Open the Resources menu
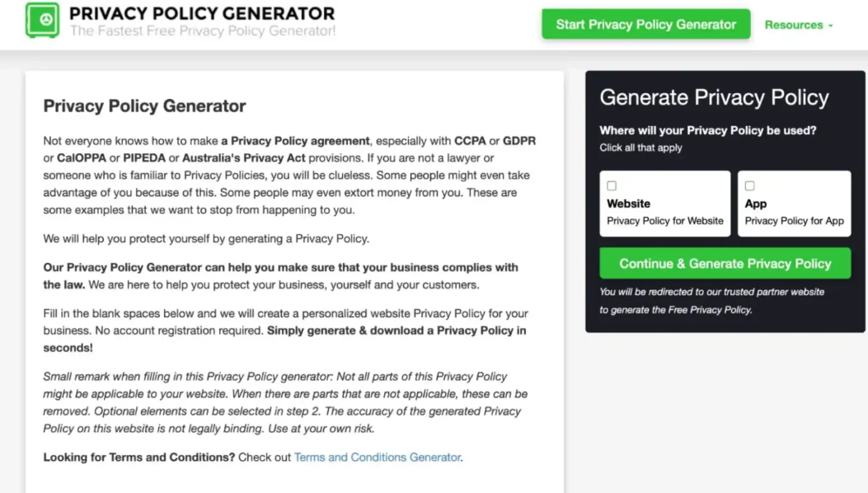Image resolution: width=868 pixels, height=493 pixels. click(793, 25)
